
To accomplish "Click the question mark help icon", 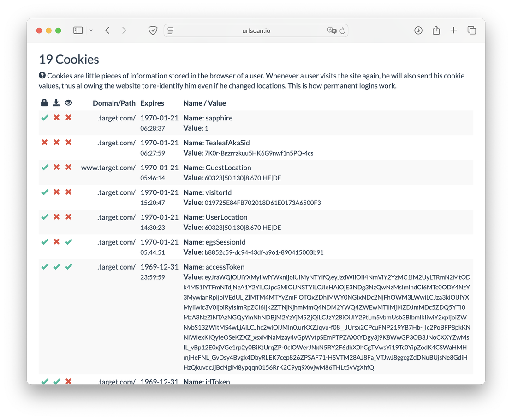I will click(x=42, y=76).
